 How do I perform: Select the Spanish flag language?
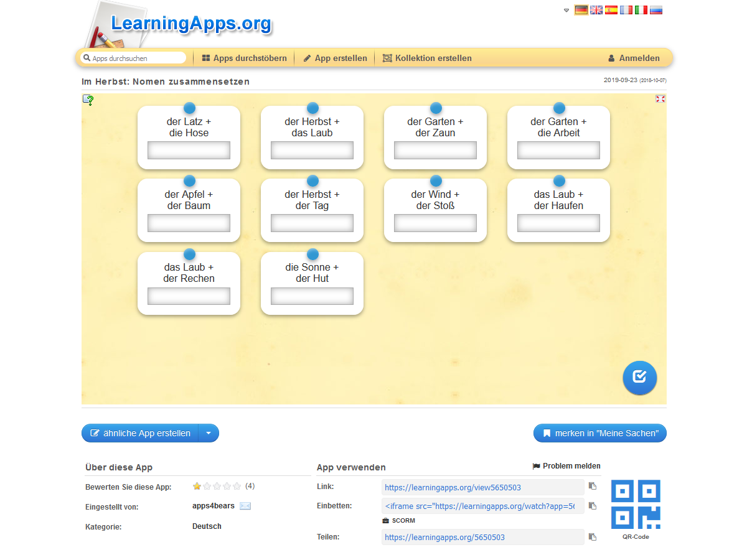pyautogui.click(x=611, y=10)
